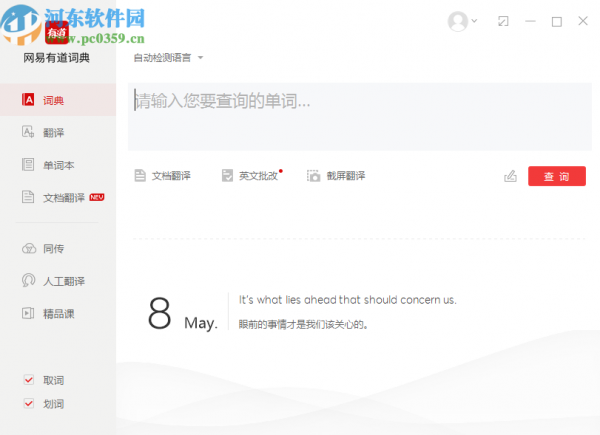Open the 词典 dictionary icon in sidebar
This screenshot has height=435, width=600.
(28, 99)
